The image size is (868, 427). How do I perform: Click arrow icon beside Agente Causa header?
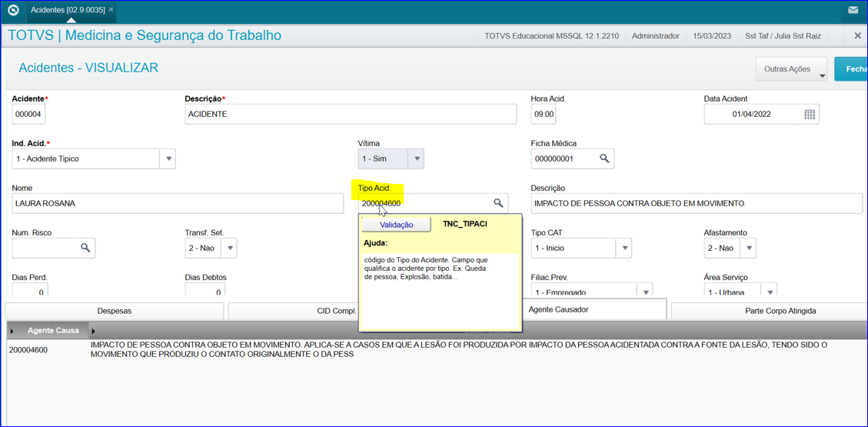click(x=93, y=331)
